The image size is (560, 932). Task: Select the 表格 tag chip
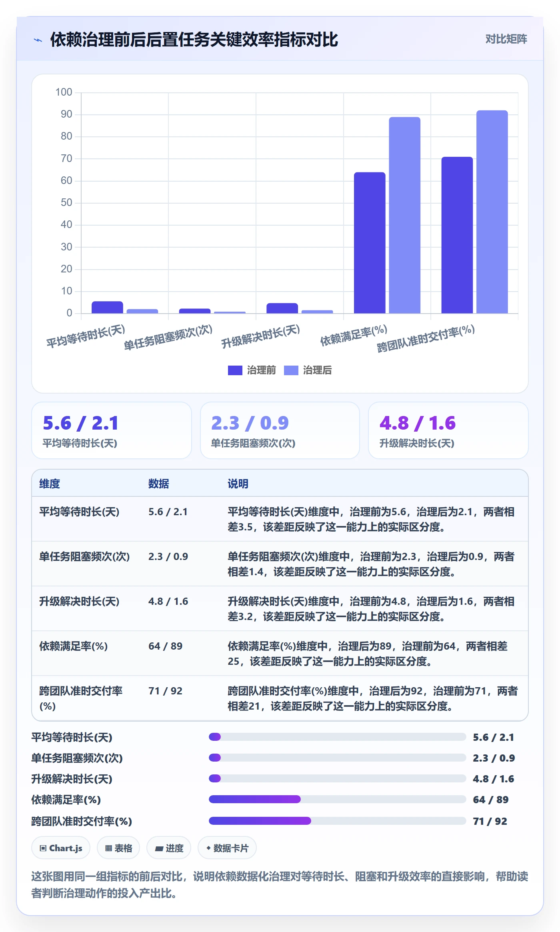coord(118,848)
